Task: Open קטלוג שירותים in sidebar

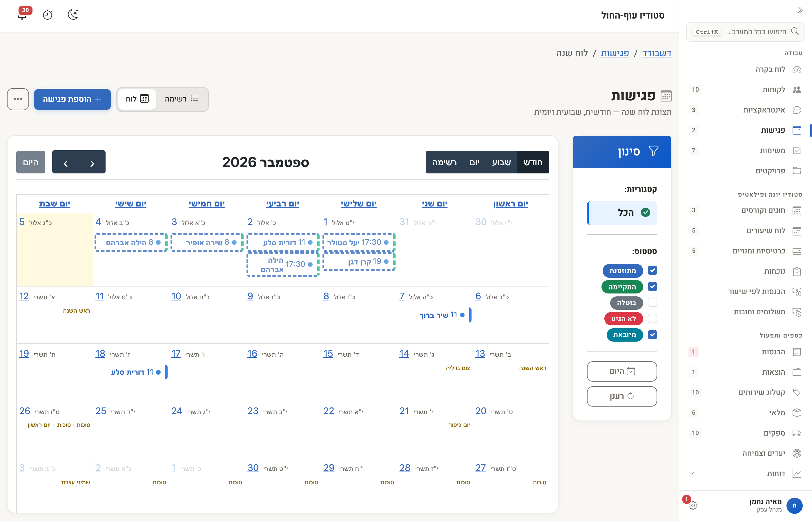Action: 745,393
